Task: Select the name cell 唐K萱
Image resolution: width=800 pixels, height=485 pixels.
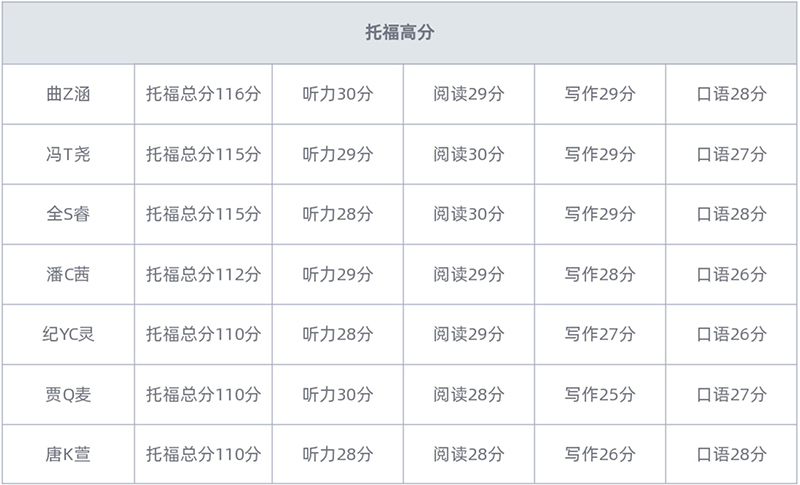Action: coord(68,454)
